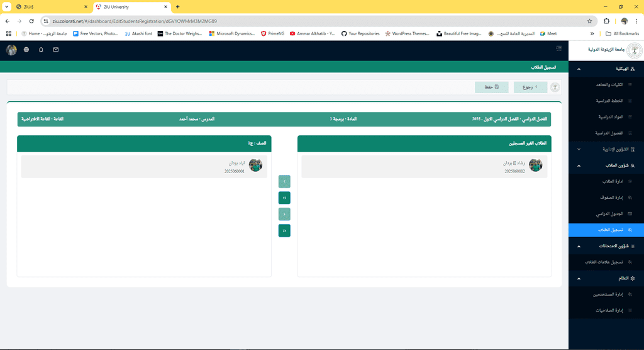Open the Akashi font bookmark
644x350 pixels.
(138, 34)
